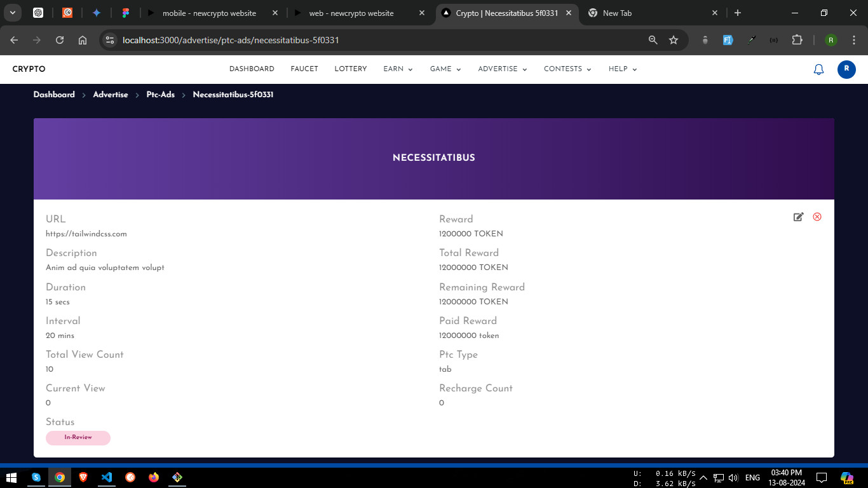Viewport: 868px width, 488px height.
Task: Bookmark this page with the star icon
Action: click(x=674, y=40)
